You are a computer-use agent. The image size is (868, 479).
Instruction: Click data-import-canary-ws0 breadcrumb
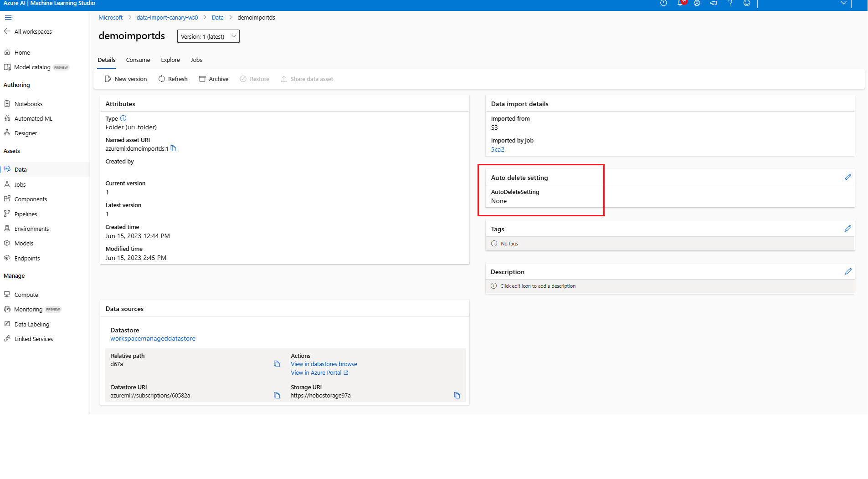click(x=167, y=17)
